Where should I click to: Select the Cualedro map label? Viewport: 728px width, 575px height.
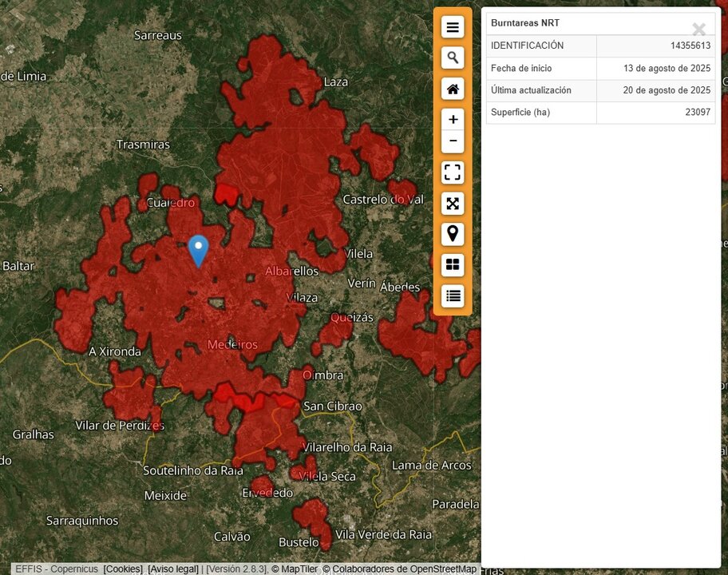pos(170,203)
